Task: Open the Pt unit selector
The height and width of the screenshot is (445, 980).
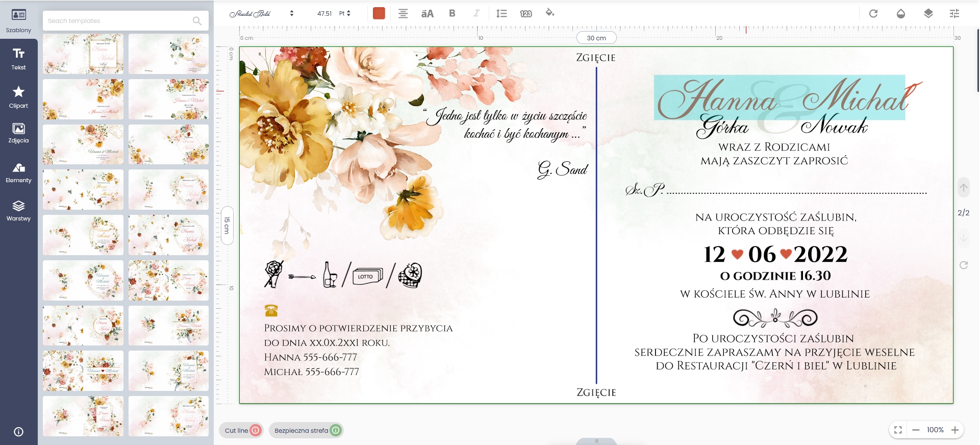Action: coord(345,13)
